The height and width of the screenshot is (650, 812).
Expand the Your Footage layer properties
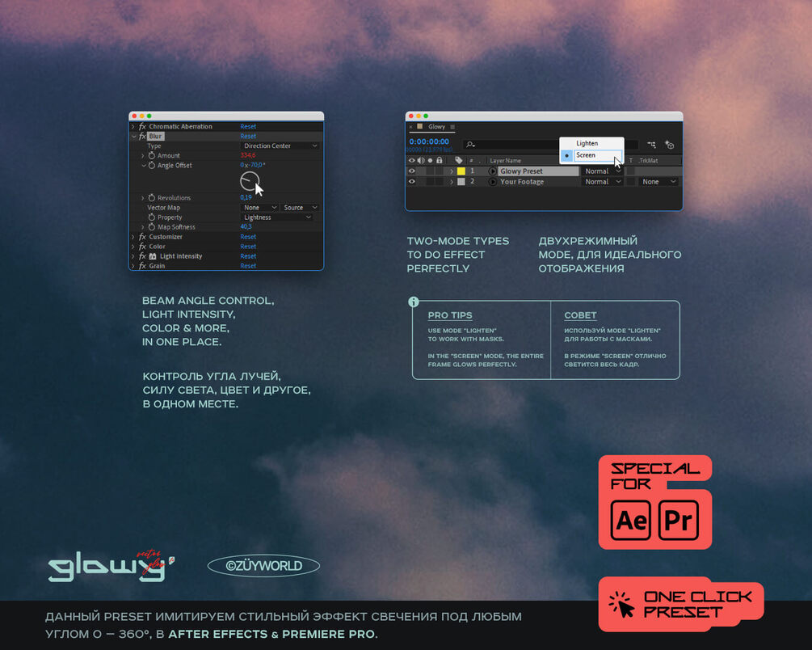coord(452,182)
